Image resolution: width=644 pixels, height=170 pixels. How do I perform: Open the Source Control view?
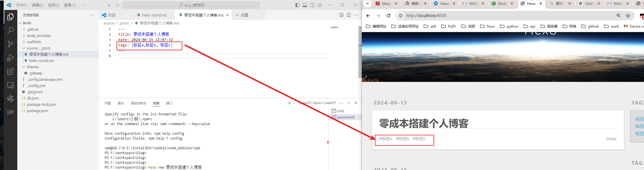(x=10, y=44)
